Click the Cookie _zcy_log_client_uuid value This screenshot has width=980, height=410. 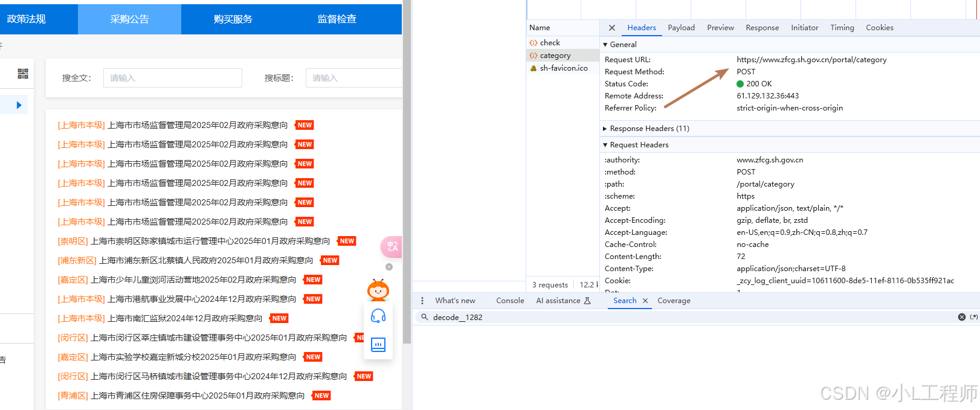point(845,281)
